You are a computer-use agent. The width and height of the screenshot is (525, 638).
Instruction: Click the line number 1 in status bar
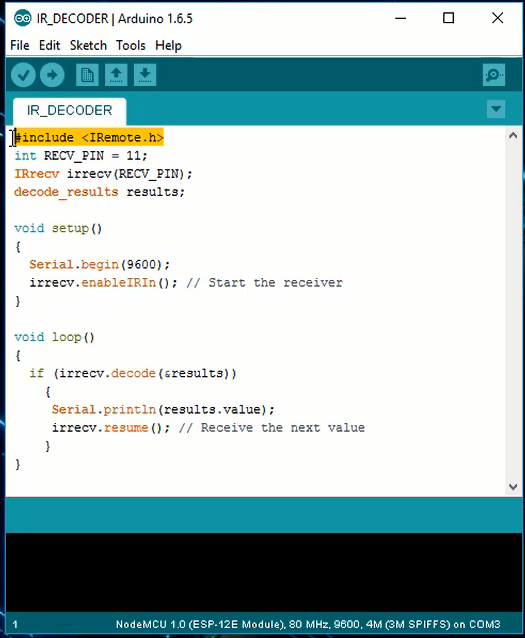[15, 624]
